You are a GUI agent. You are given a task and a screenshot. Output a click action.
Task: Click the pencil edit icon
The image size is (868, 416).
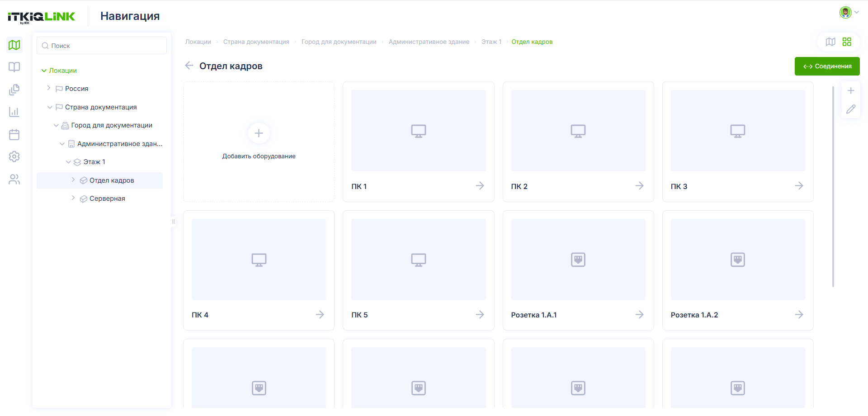[851, 109]
